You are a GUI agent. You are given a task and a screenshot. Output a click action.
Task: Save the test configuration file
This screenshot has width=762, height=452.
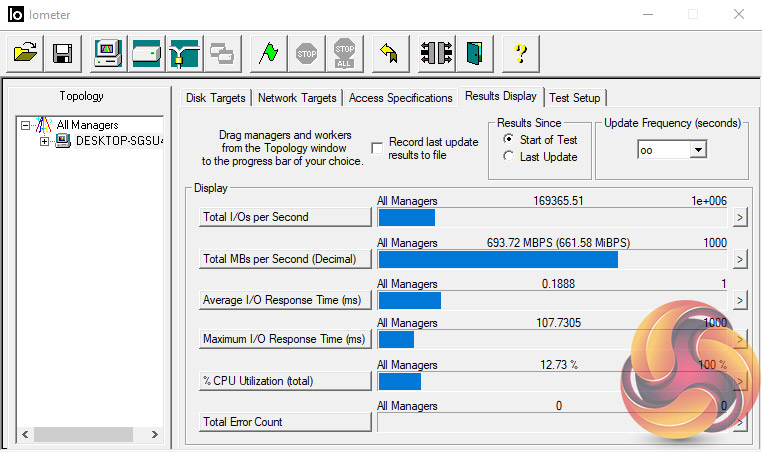tap(63, 53)
